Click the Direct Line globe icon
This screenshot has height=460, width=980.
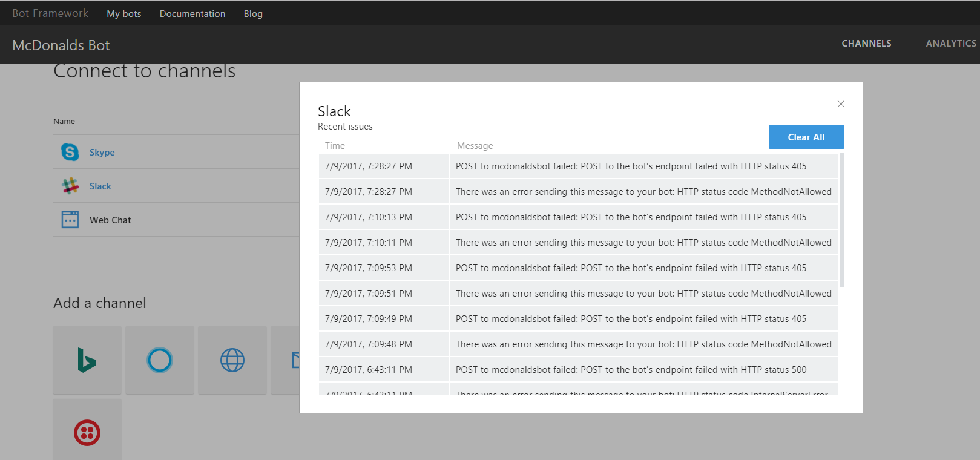(232, 360)
